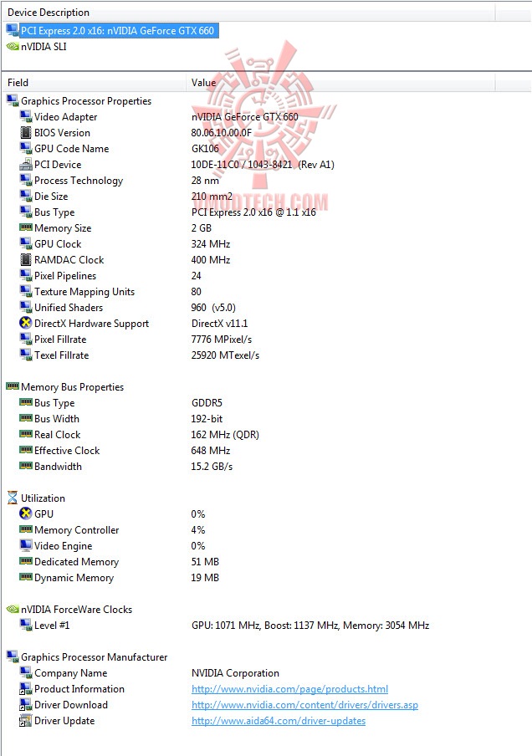Open the nvidia.com products.html link

click(x=290, y=689)
